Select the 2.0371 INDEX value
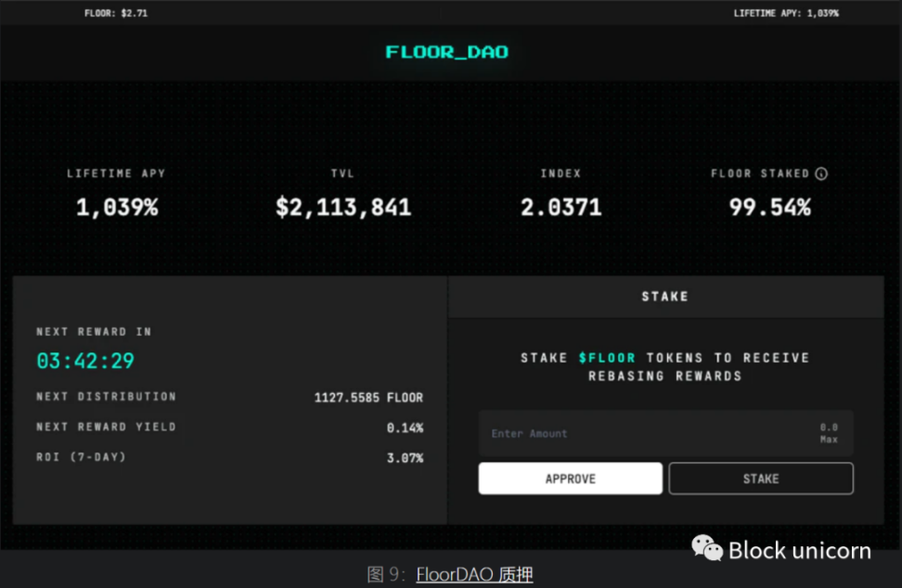Screen dimensions: 902x588 561,208
